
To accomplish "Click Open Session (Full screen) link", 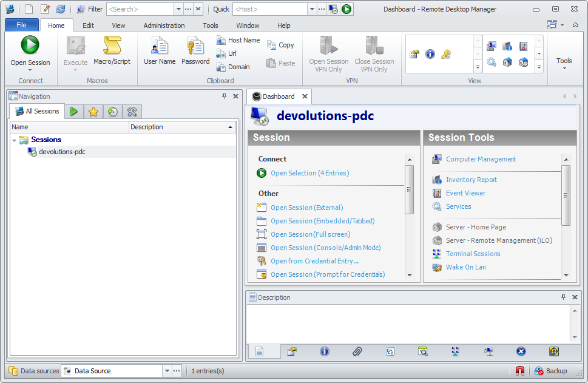I will pyautogui.click(x=311, y=234).
